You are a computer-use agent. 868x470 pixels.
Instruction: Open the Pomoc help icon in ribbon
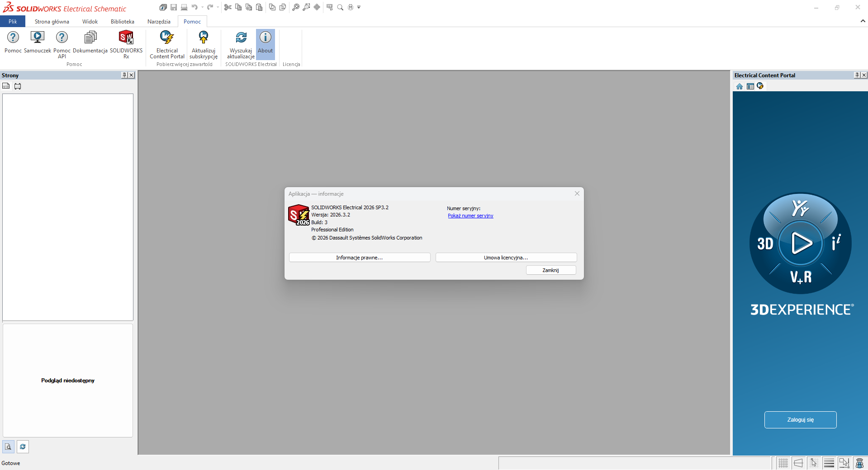point(13,42)
